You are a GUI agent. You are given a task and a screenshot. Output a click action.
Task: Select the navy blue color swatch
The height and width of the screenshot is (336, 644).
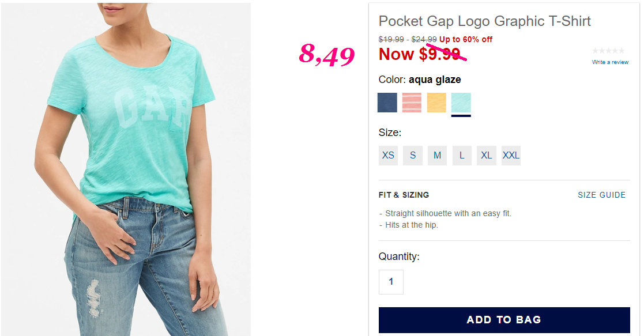pyautogui.click(x=387, y=103)
